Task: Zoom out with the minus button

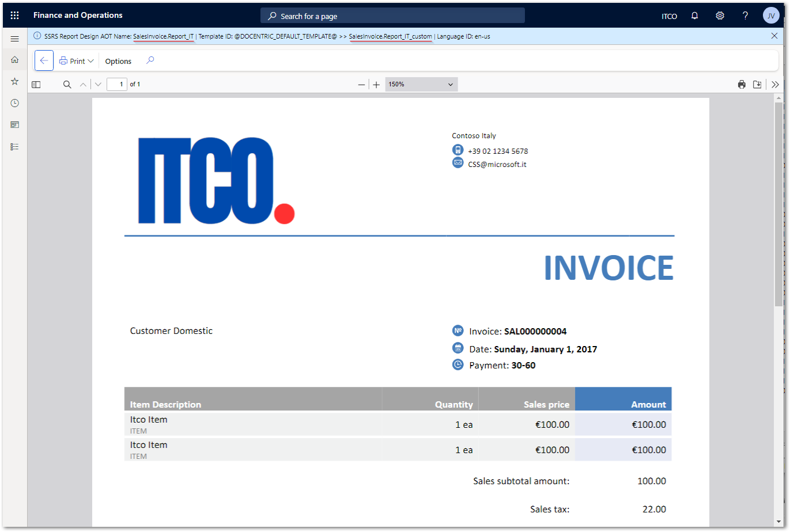Action: (x=361, y=85)
